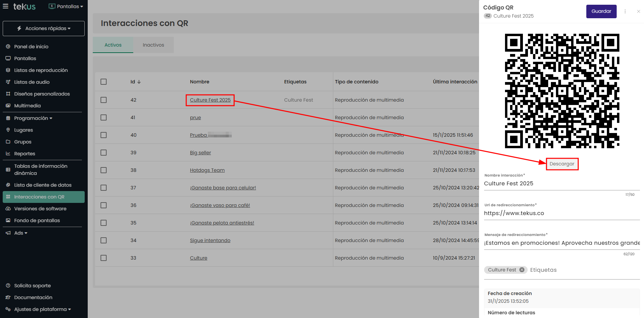Open the three-dot options in QR panel
Screen dimensions: 644x318
(625, 11)
